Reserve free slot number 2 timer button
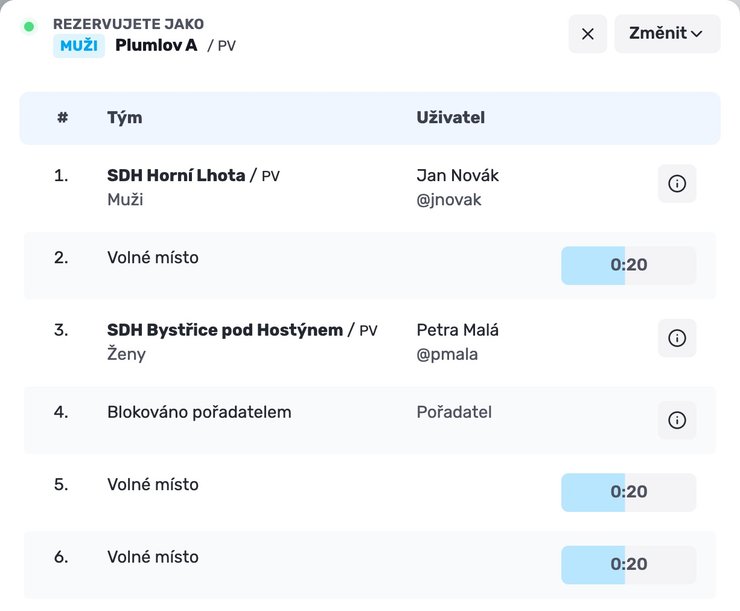The width and height of the screenshot is (740, 611). (628, 265)
